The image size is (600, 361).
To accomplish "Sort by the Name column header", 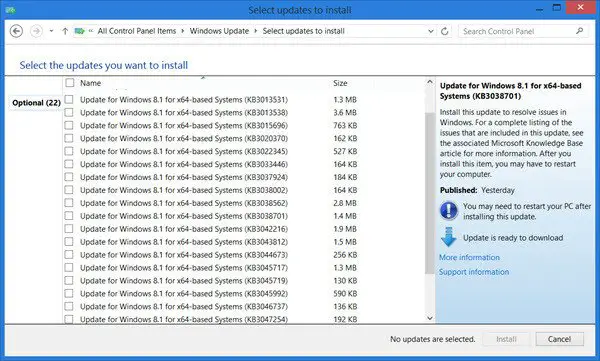I will coord(90,83).
